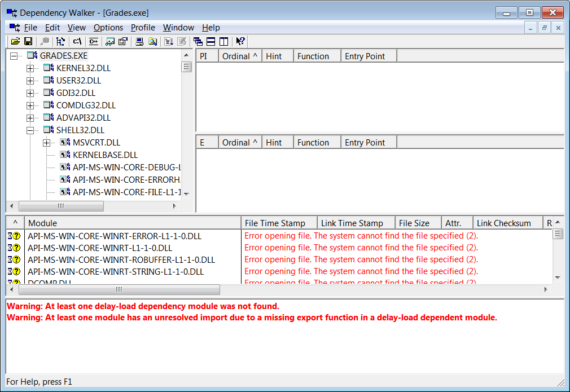570x392 pixels.
Task: Click the warning icon for API-MS-WIN-CORE-WINRT-L1-1-0.DLL
Action: click(14, 248)
